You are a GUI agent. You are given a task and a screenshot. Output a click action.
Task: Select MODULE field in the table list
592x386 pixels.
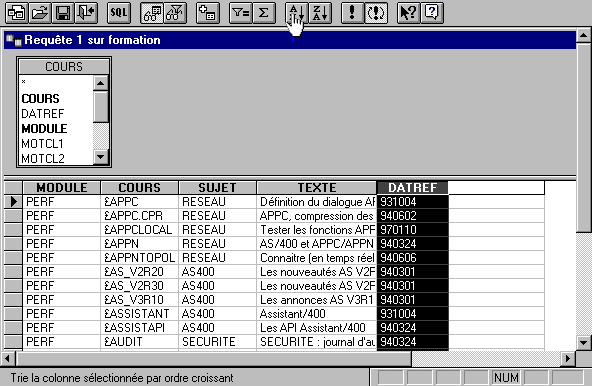44,129
